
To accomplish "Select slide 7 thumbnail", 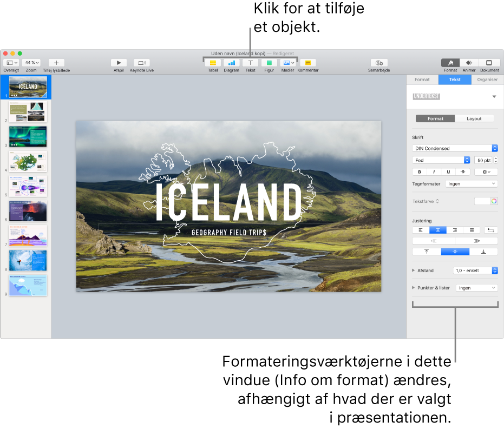I will coord(28,236).
